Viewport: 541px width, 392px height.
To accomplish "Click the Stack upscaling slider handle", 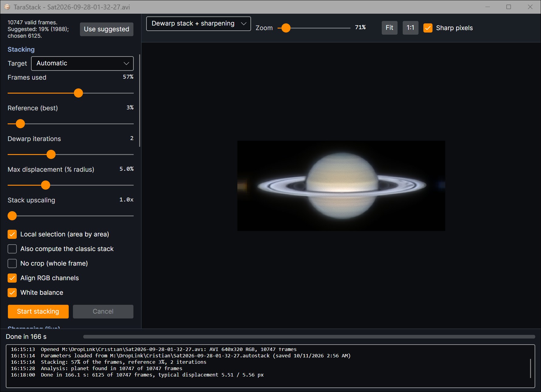I will (x=12, y=216).
